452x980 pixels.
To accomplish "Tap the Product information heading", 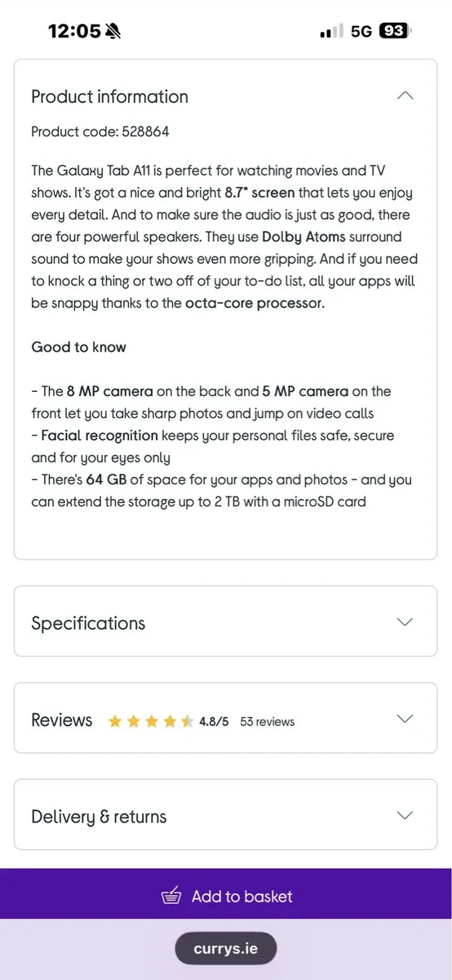I will pos(109,96).
